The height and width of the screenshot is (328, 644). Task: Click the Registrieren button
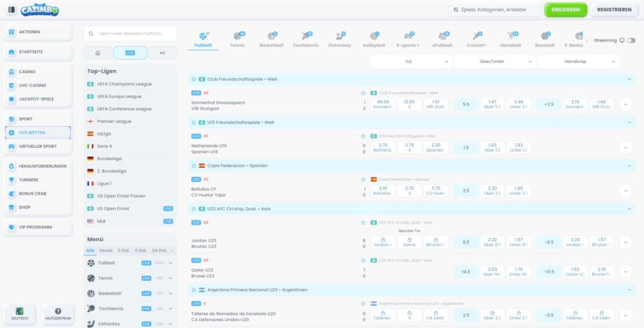pos(614,10)
